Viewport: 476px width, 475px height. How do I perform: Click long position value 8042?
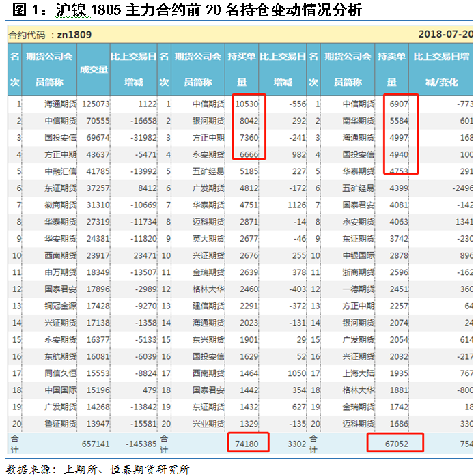click(249, 121)
